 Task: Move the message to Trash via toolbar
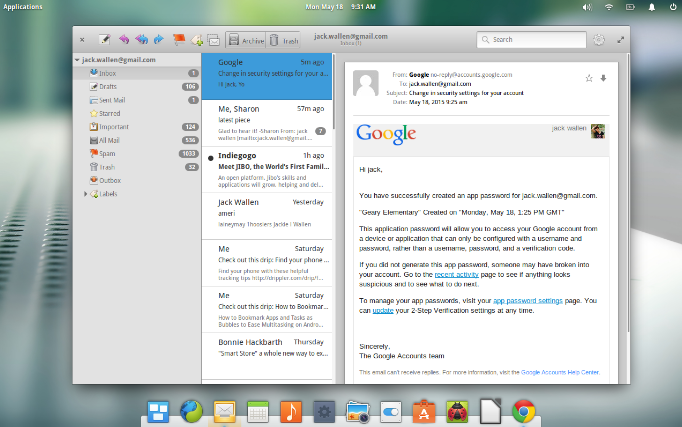[x=283, y=40]
